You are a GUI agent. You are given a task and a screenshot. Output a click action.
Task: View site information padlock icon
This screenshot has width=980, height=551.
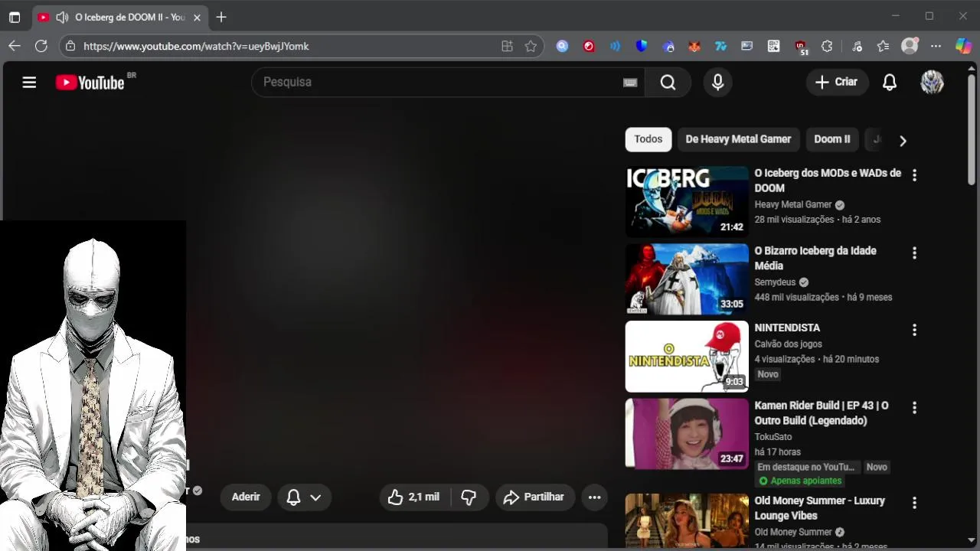(70, 46)
